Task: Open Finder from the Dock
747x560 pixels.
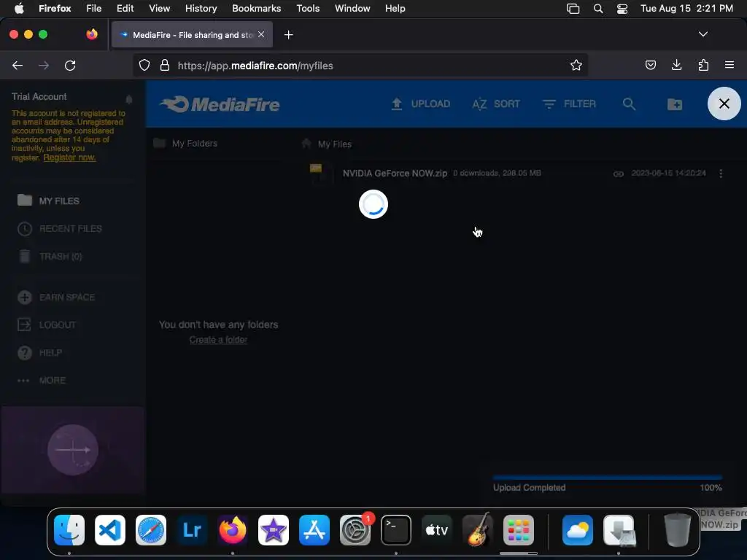Action: [x=69, y=530]
